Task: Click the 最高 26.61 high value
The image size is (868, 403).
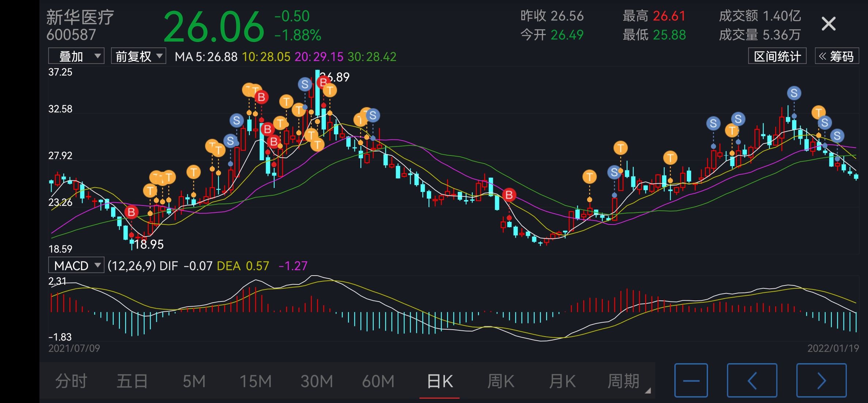Action: click(x=654, y=16)
